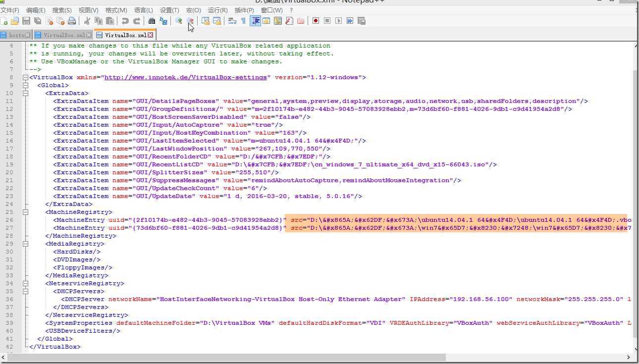Switch to the hosts tab
This screenshot has width=639, height=364.
click(x=16, y=35)
